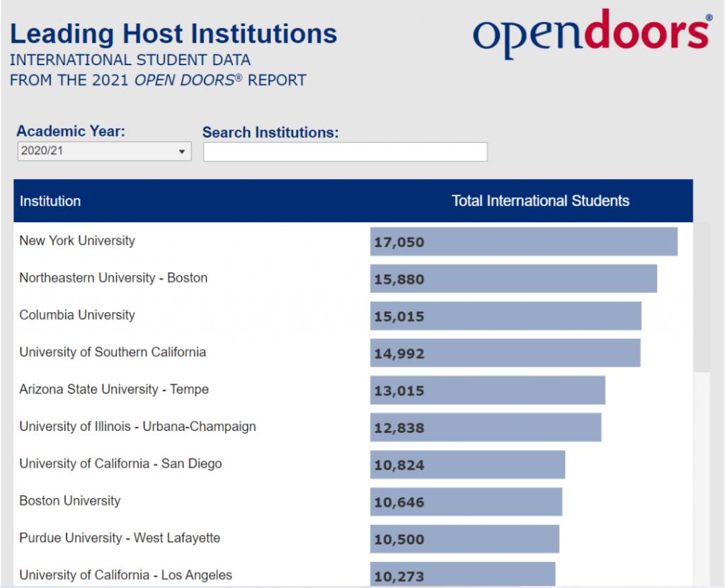Image resolution: width=725 pixels, height=588 pixels.
Task: Select University of California - San Diego label
Action: coord(120,463)
